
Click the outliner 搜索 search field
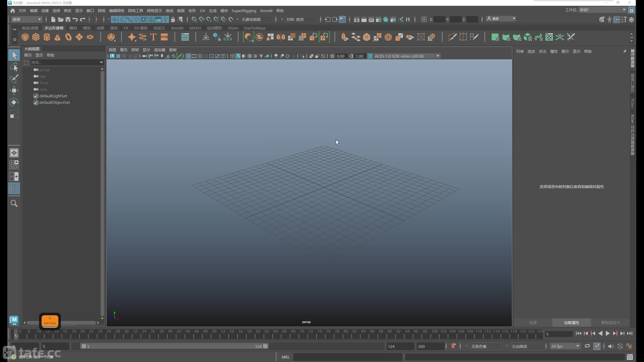65,62
